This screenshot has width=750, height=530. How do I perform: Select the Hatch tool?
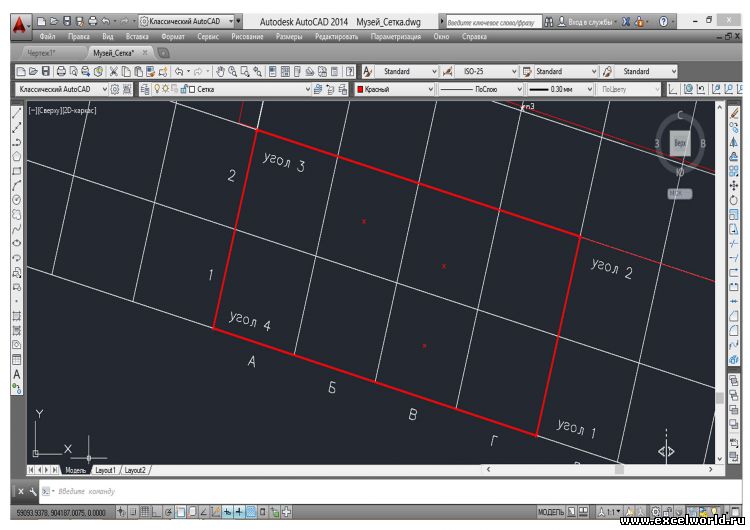17,316
